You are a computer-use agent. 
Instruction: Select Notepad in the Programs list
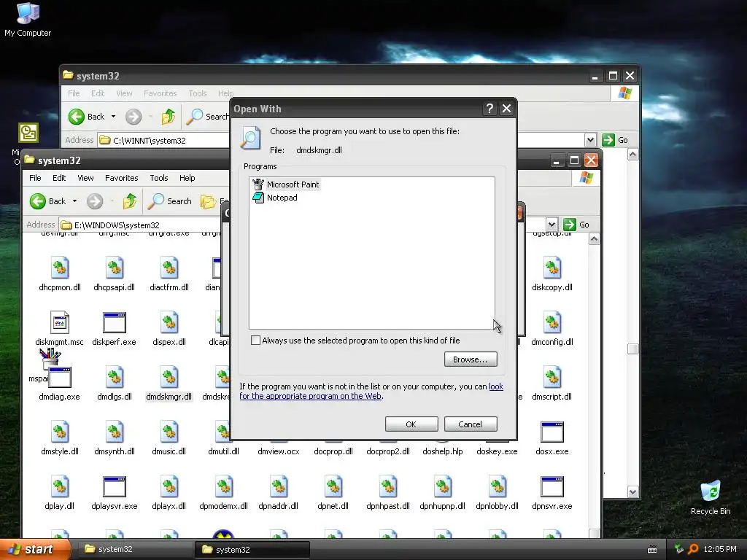click(275, 198)
